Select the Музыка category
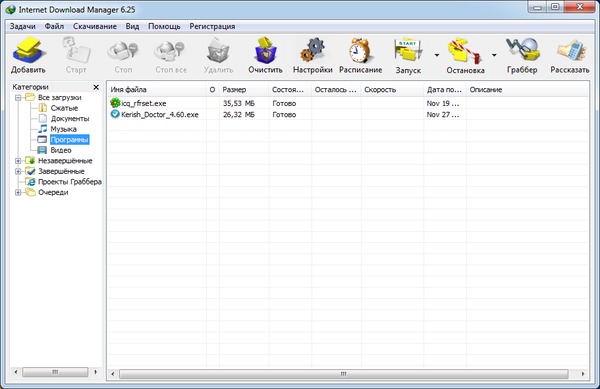 coord(64,129)
